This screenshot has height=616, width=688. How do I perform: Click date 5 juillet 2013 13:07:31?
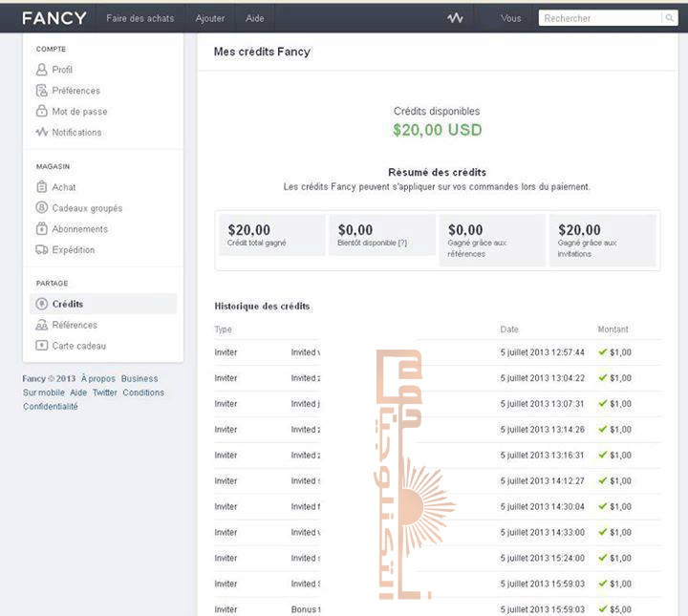click(543, 404)
